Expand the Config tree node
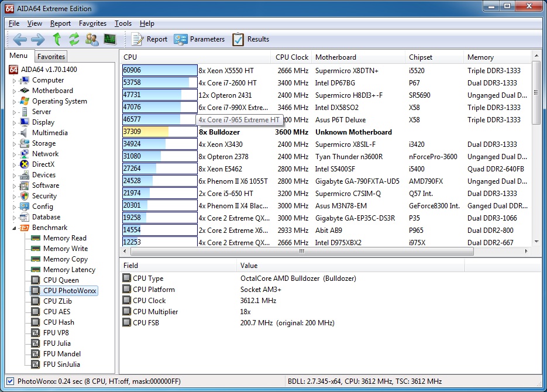Viewport: 547px width, 392px height. (x=14, y=207)
